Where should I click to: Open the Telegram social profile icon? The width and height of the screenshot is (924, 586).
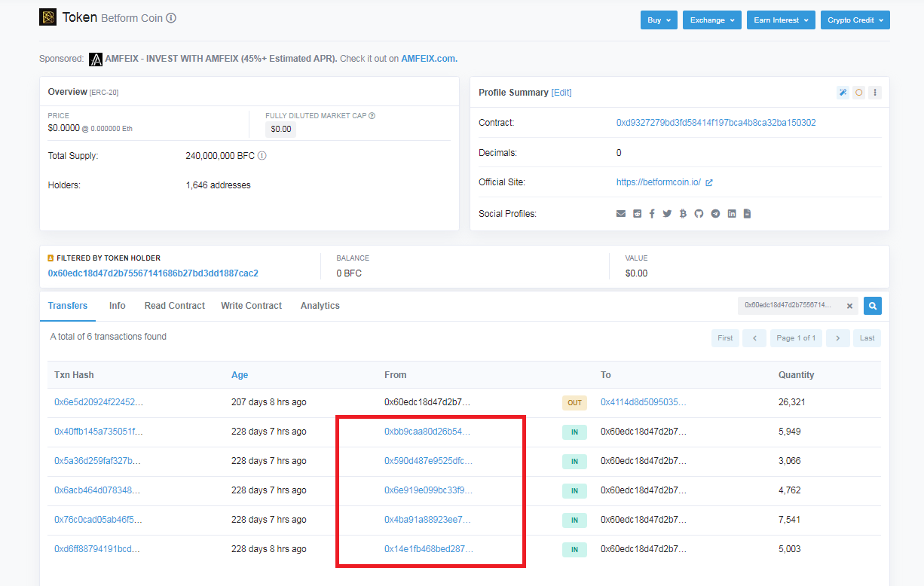(x=715, y=214)
